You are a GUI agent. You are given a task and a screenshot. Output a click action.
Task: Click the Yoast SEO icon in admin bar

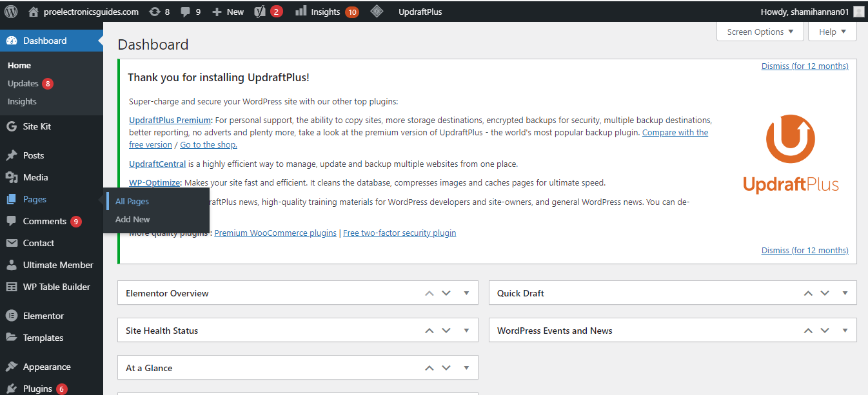[x=261, y=12]
